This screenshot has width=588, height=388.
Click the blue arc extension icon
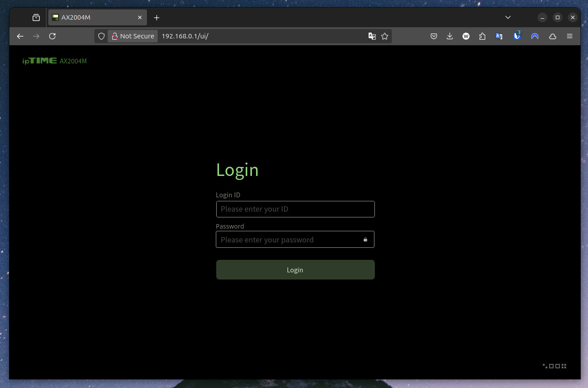(535, 36)
